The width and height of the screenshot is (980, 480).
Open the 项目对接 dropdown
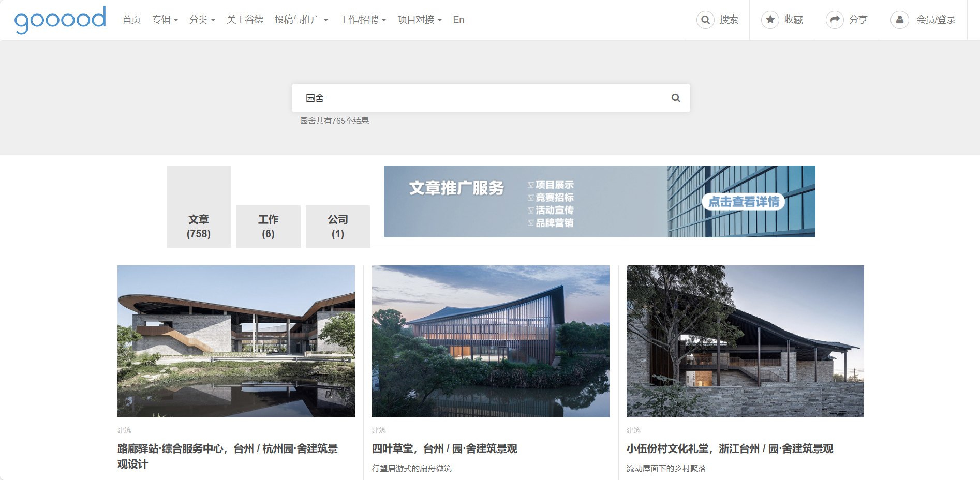tap(419, 20)
